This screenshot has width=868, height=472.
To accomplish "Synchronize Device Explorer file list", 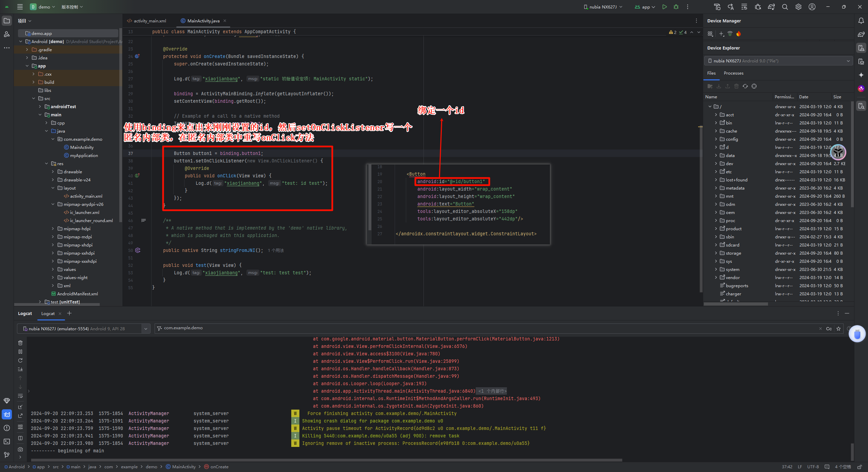I will [x=745, y=86].
